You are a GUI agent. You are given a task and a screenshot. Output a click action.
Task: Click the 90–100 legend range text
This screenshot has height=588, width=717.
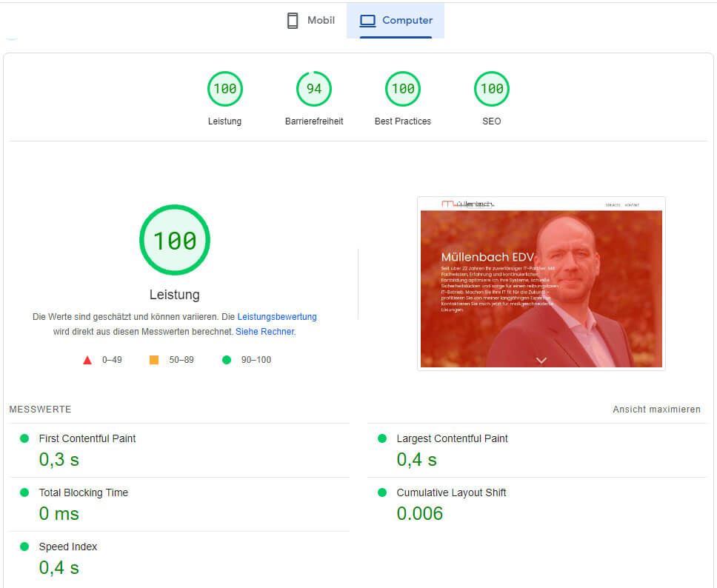click(x=256, y=360)
